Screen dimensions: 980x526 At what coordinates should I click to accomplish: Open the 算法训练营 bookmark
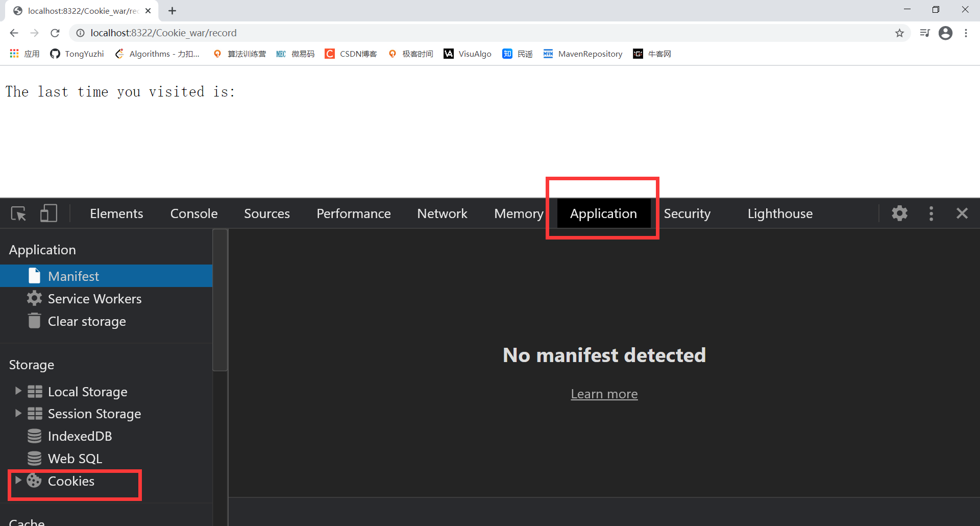pyautogui.click(x=240, y=54)
